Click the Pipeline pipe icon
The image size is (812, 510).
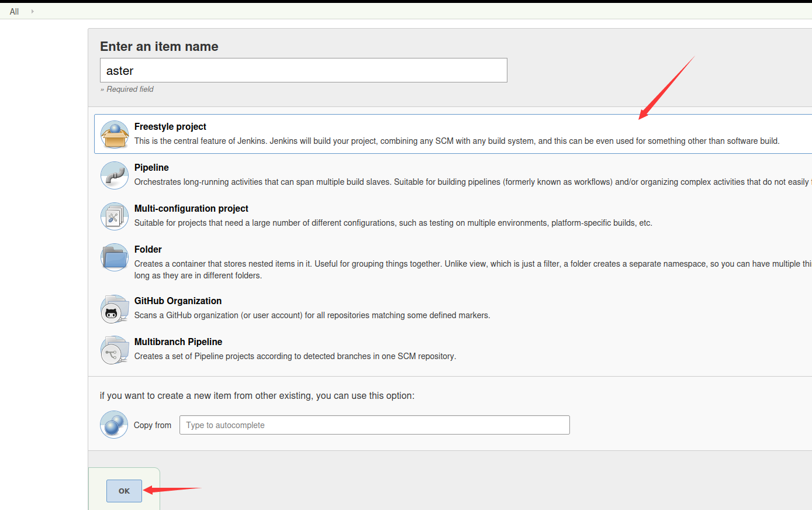click(115, 175)
